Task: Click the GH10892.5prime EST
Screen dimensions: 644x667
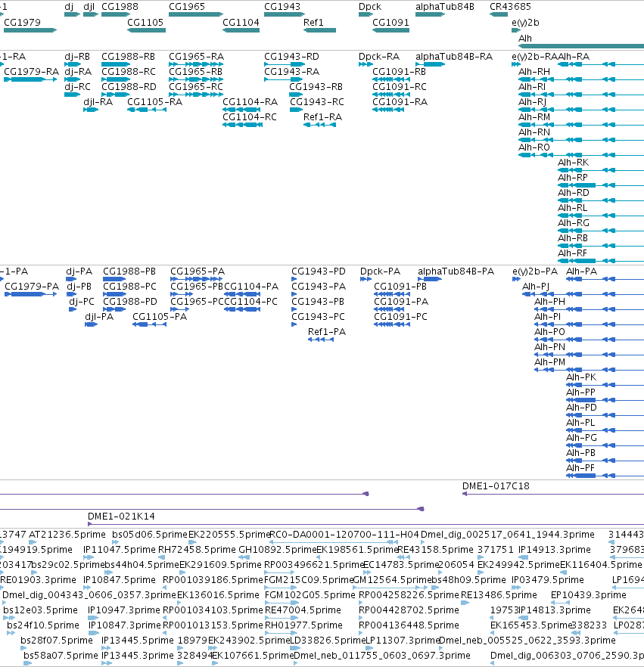Action: pos(244,557)
